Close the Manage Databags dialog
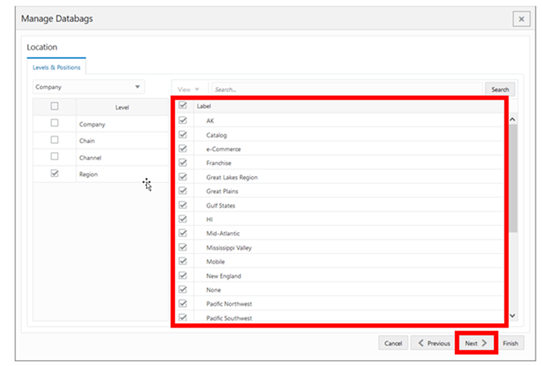Screen dimensions: 542x366 point(521,19)
